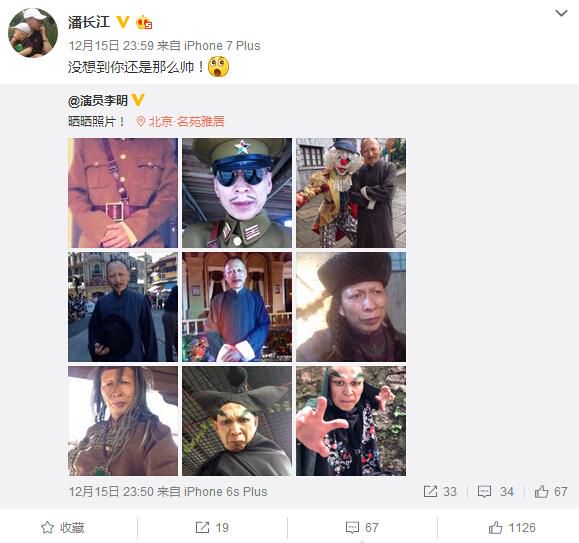The image size is (579, 543).
Task: Like the post with 1126 likes
Action: click(x=512, y=527)
